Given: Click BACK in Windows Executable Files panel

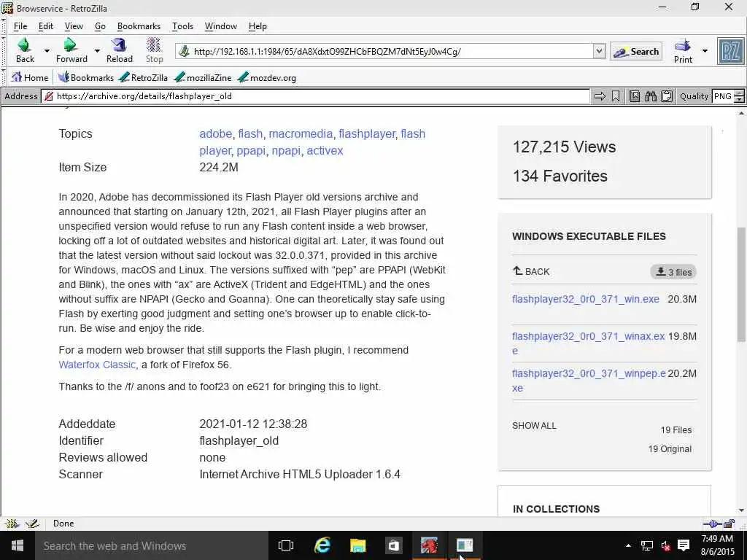Looking at the screenshot, I should pos(531,271).
